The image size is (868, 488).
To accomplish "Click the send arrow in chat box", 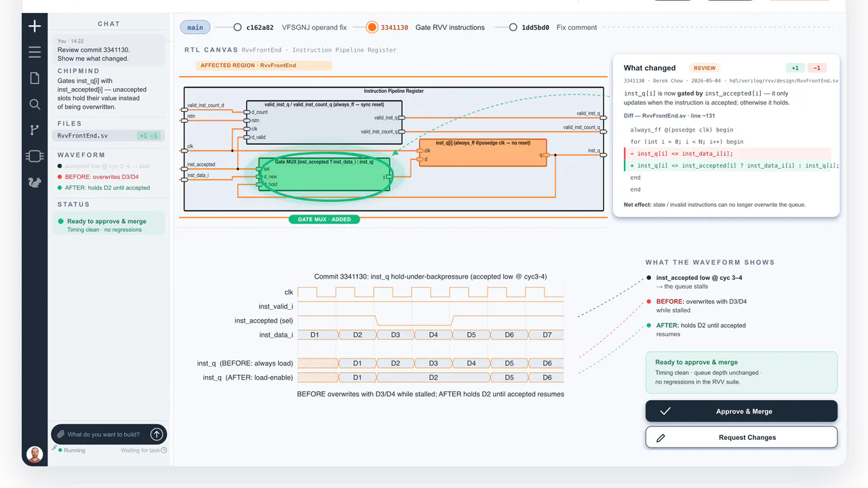I will click(x=157, y=434).
